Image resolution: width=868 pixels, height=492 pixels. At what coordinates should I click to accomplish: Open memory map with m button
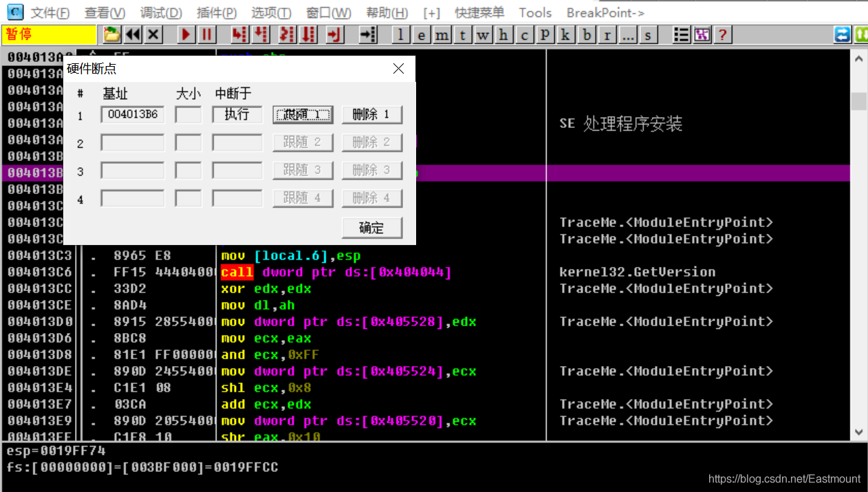click(x=442, y=34)
